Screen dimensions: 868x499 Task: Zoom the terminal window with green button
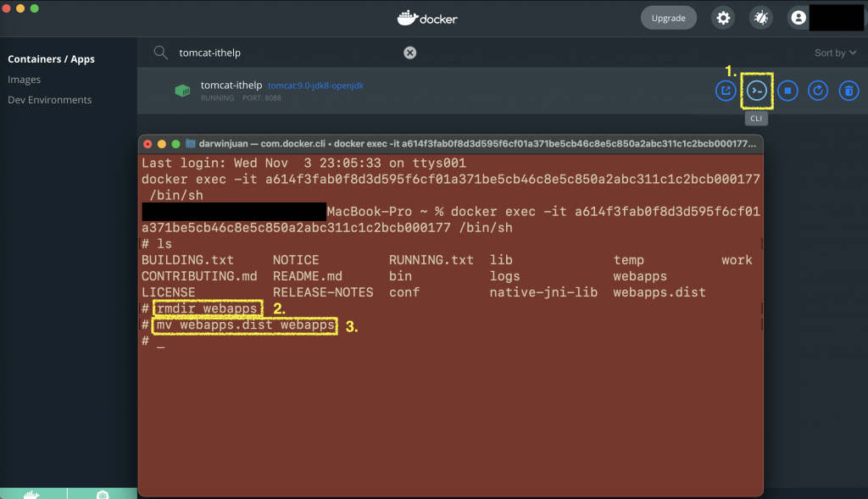175,144
